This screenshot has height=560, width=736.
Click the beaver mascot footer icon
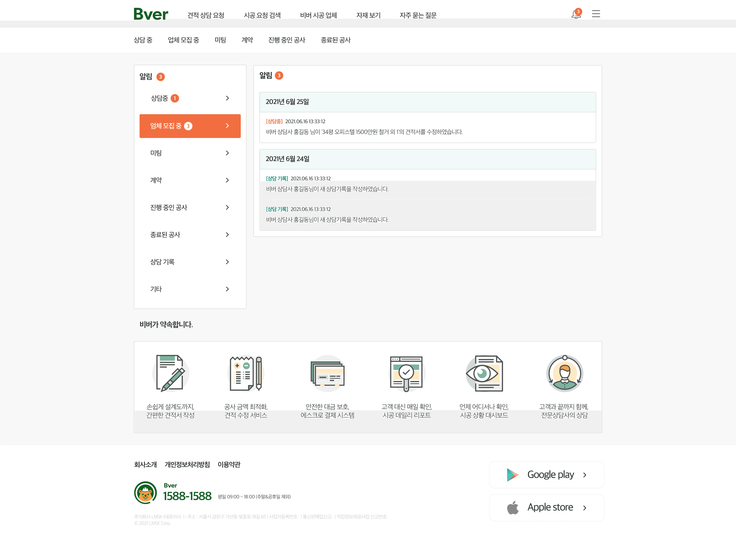coord(145,493)
